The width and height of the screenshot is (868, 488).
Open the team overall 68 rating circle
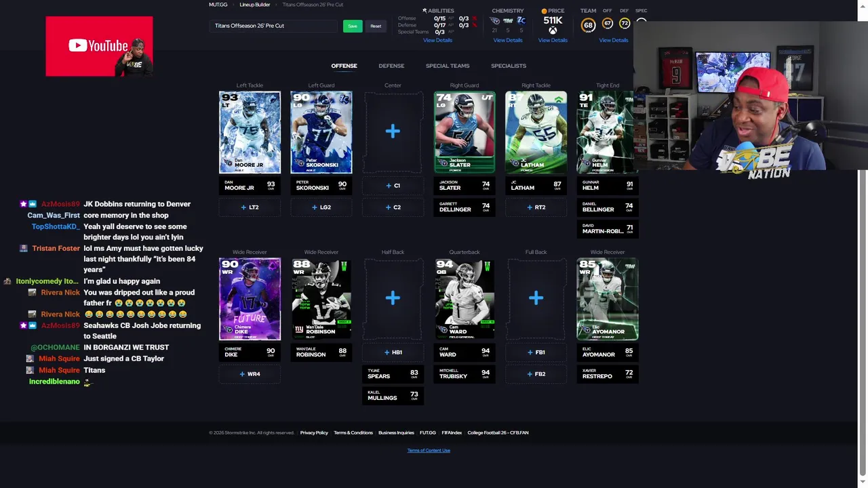[x=588, y=25]
